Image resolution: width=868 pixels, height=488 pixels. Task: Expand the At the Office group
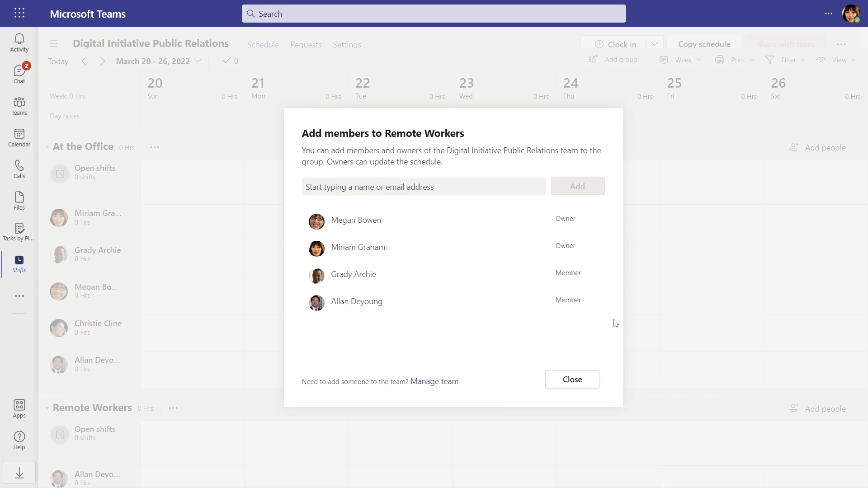[47, 146]
